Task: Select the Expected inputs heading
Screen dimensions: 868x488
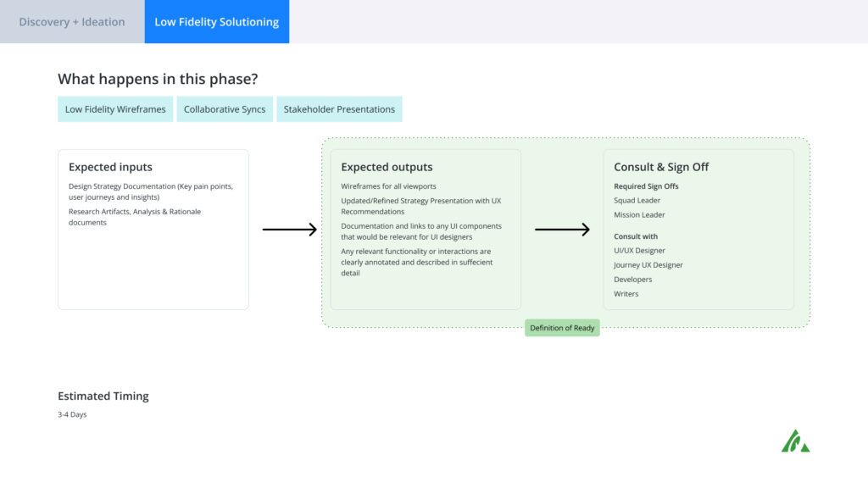Action: 110,167
